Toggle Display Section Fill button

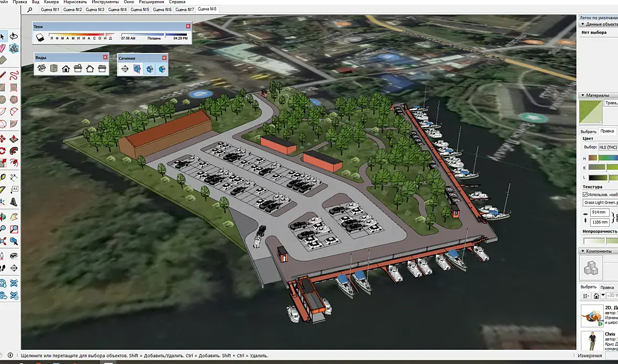pyautogui.click(x=162, y=69)
